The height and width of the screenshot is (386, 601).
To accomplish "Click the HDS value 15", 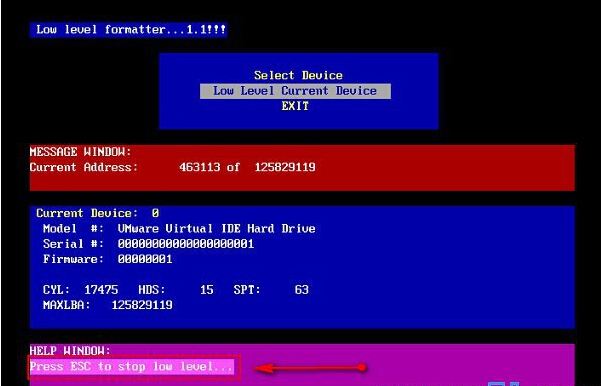I will pyautogui.click(x=207, y=290).
